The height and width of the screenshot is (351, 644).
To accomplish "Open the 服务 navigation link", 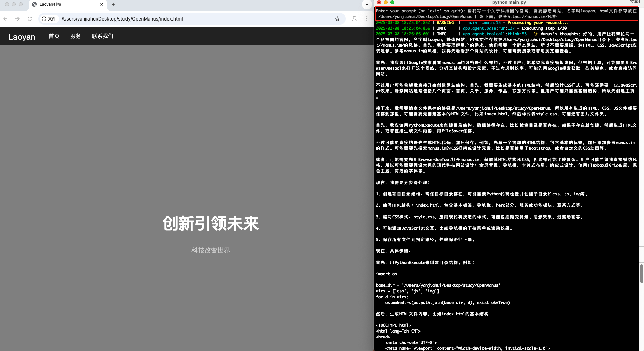I will 75,36.
